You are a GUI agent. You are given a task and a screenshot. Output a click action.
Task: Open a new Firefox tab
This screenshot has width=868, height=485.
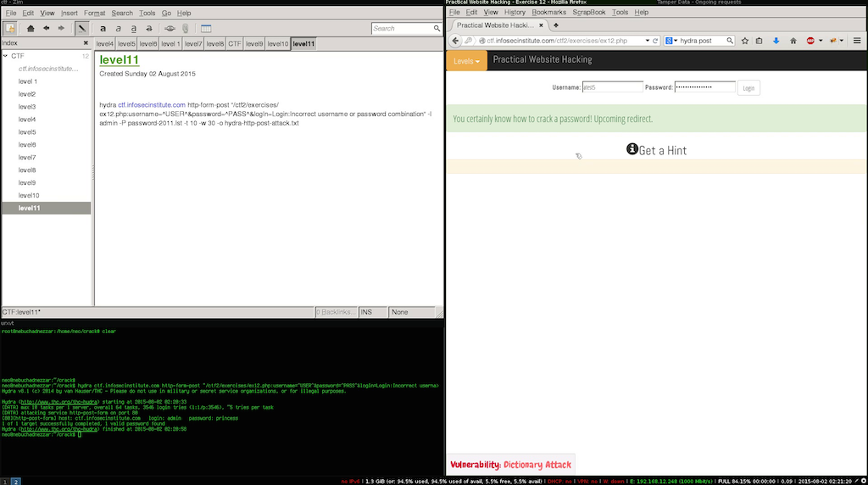click(x=556, y=25)
